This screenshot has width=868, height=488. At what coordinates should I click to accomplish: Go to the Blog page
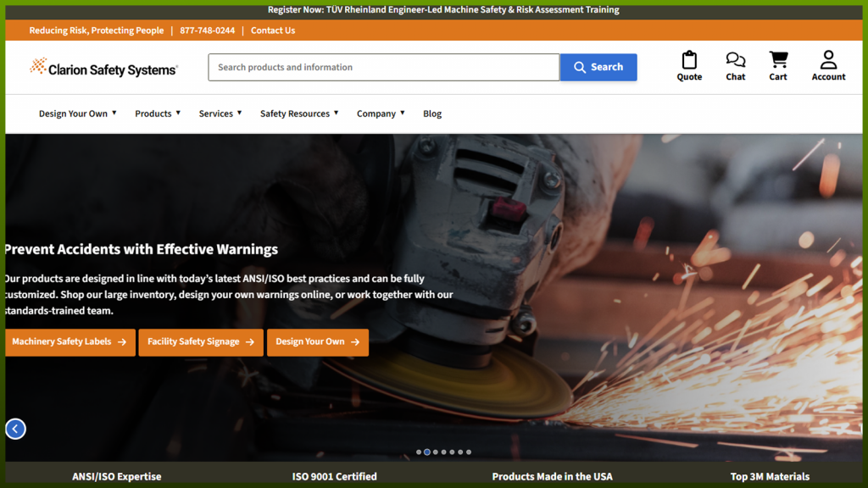click(432, 114)
